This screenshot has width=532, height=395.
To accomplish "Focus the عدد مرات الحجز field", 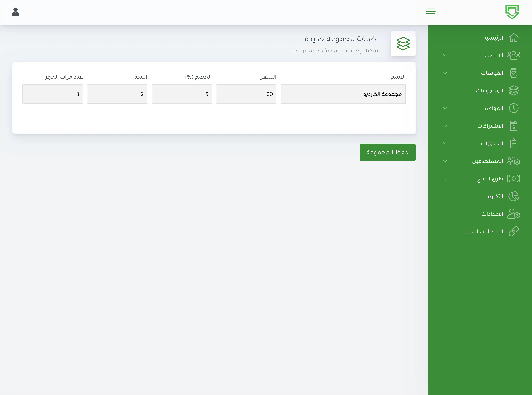I will click(52, 94).
